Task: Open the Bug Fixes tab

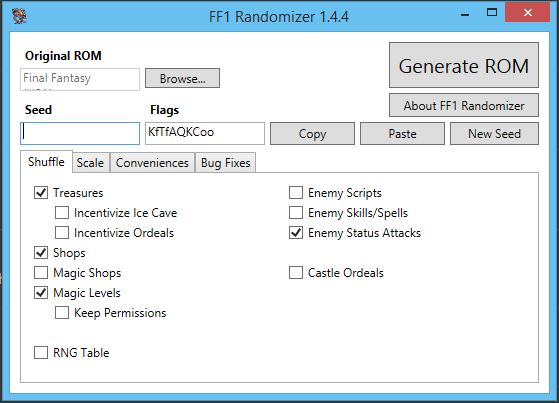Action: [x=226, y=163]
